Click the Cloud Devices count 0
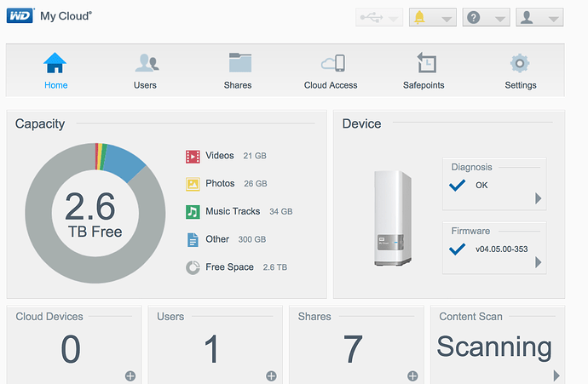The image size is (588, 384). point(71,349)
